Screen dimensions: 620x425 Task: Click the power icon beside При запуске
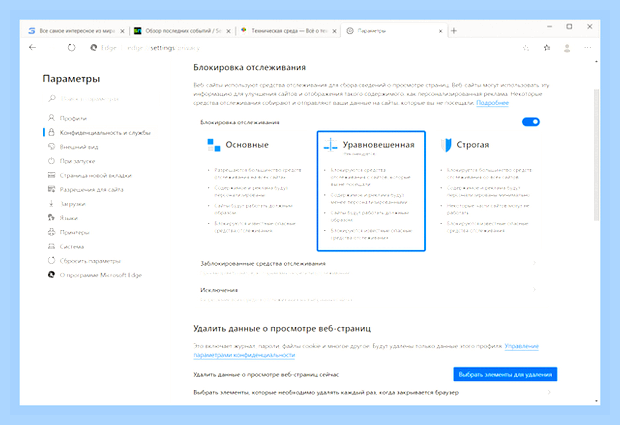[x=51, y=161]
